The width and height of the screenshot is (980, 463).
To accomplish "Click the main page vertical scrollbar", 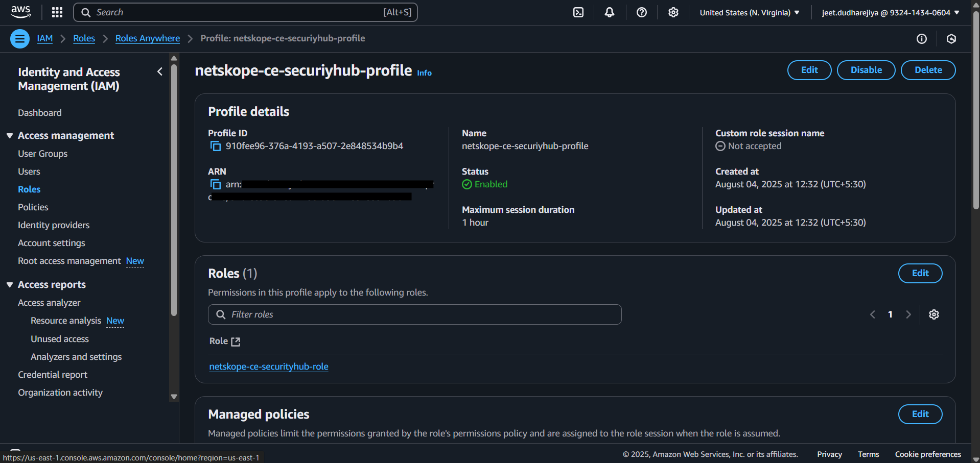I will [976, 110].
